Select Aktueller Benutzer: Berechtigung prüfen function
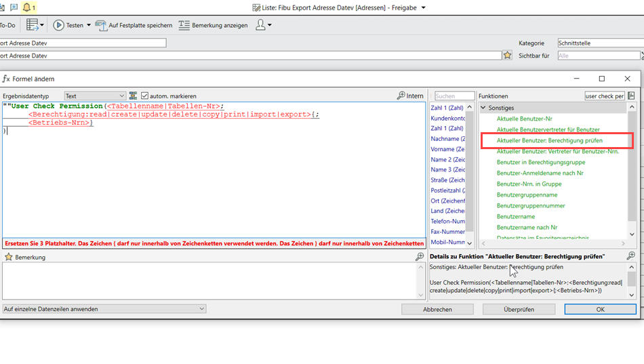Image resolution: width=644 pixels, height=364 pixels. pos(549,140)
